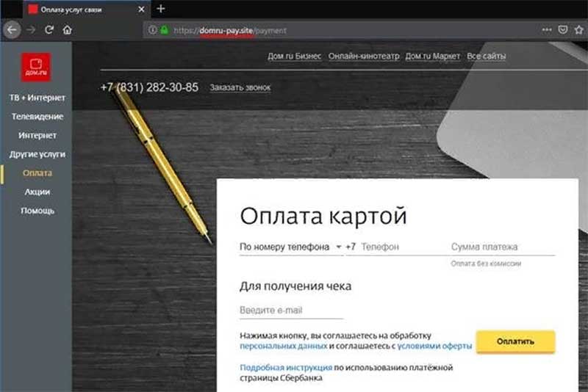Select 'Интернет' sidebar menu item
This screenshot has height=392, width=588.
coord(37,135)
